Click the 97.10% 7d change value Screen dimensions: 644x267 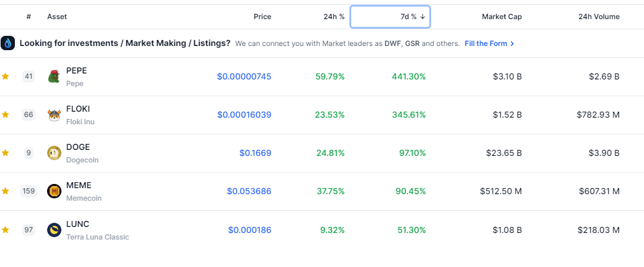pos(413,153)
